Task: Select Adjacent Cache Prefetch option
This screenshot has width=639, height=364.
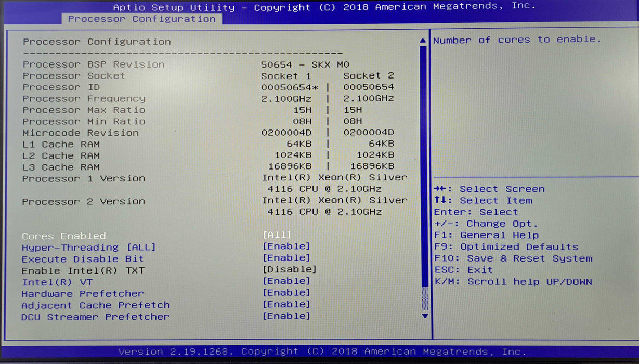Action: point(96,305)
